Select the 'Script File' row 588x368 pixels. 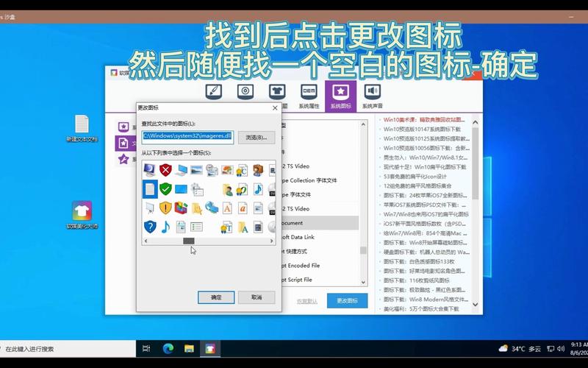click(x=320, y=280)
